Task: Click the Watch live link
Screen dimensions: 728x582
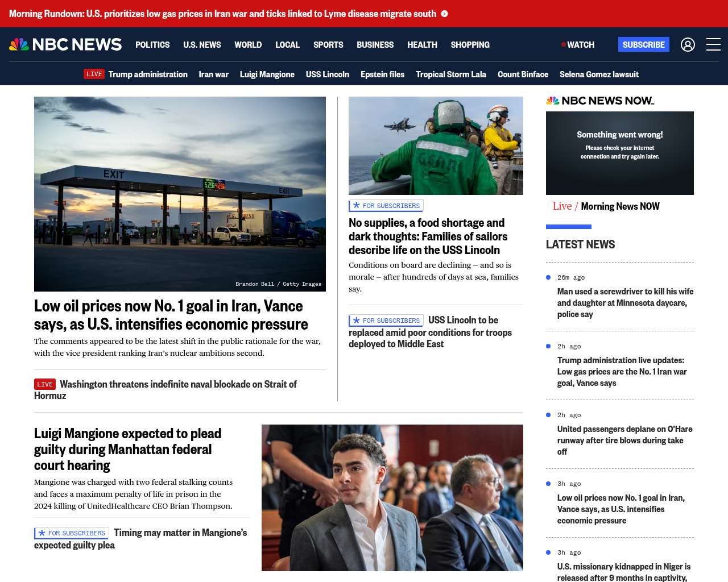Action: pyautogui.click(x=578, y=44)
